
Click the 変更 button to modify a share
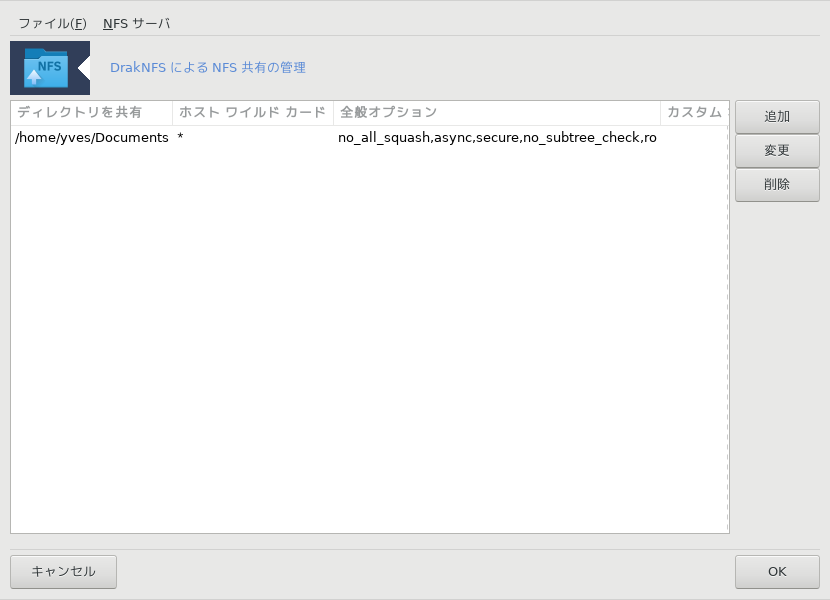pyautogui.click(x=777, y=150)
